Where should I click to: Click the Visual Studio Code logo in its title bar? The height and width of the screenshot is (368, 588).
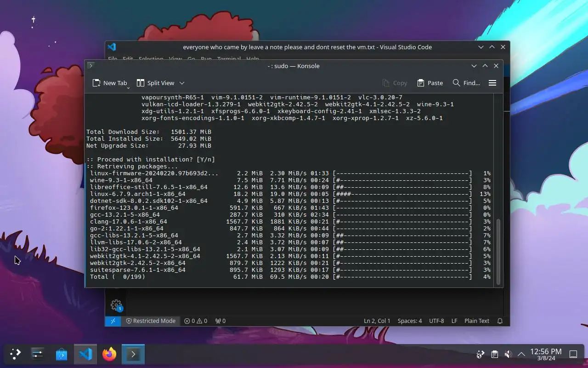coord(112,47)
